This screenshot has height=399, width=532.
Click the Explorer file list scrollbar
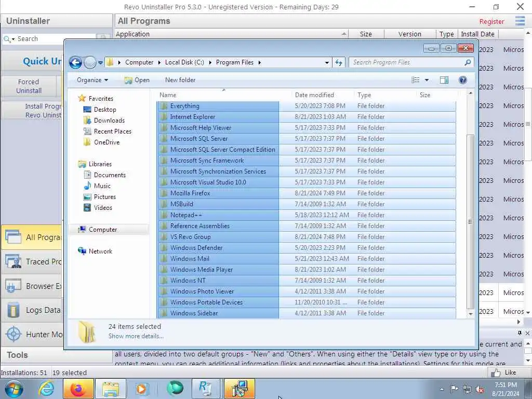coord(470,221)
